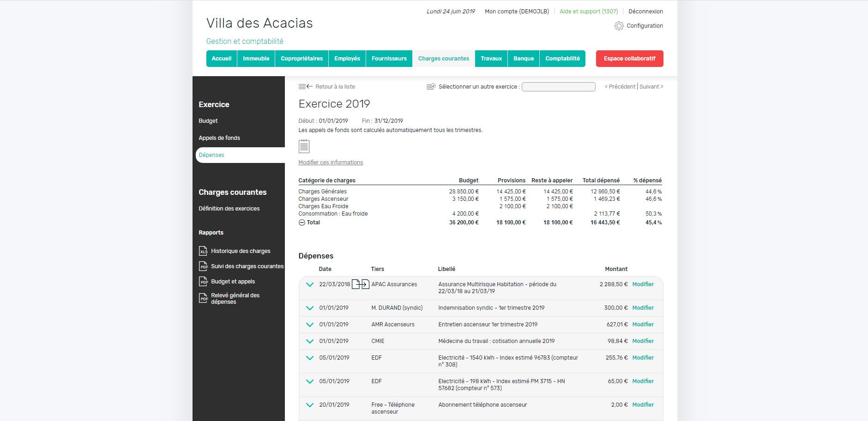
Task: Click the PDF icon for Relevé général des dépenses
Action: (x=203, y=298)
